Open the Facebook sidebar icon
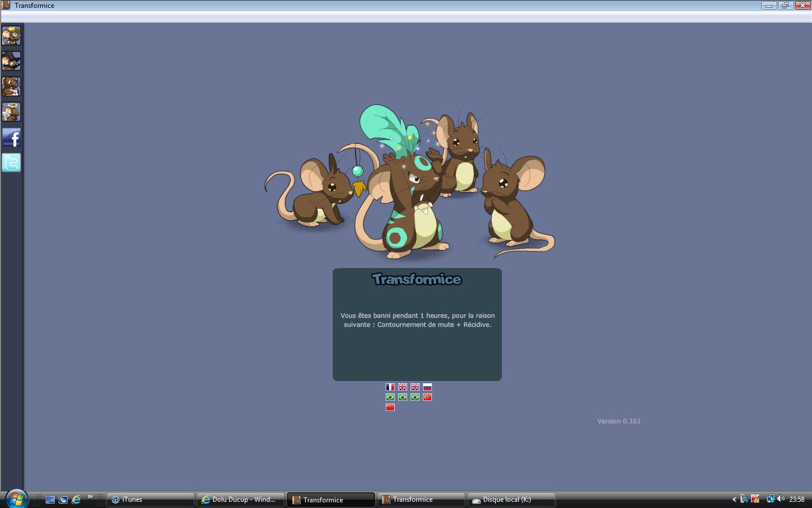This screenshot has height=508, width=812. (x=11, y=137)
